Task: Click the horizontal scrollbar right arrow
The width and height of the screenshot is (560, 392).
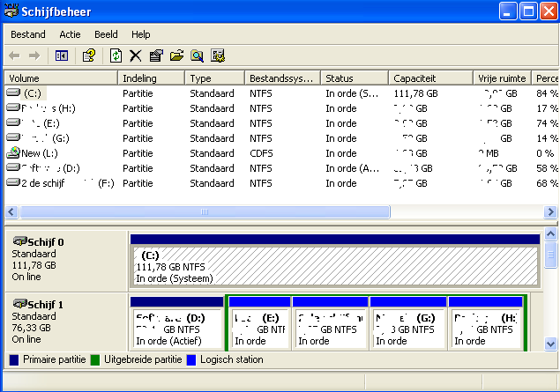Action: [x=550, y=212]
